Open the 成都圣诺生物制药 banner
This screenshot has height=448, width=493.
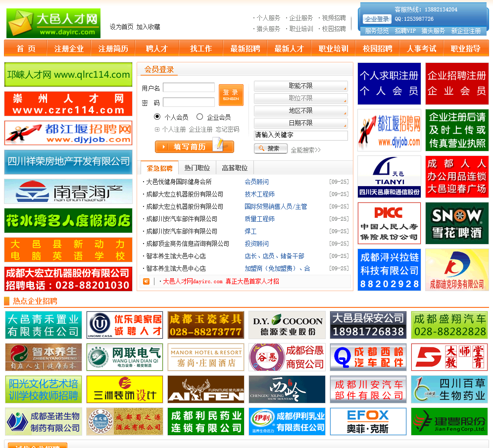[x=44, y=422]
